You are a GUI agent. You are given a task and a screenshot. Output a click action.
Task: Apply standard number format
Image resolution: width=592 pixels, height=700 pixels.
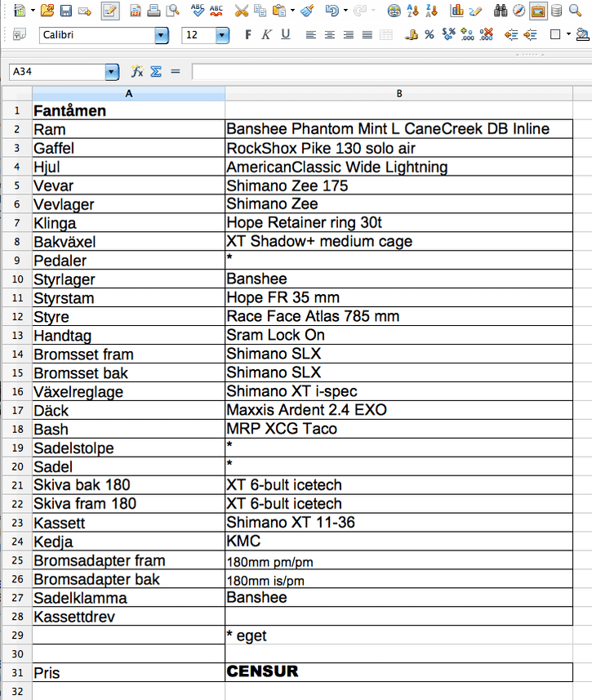click(x=448, y=34)
